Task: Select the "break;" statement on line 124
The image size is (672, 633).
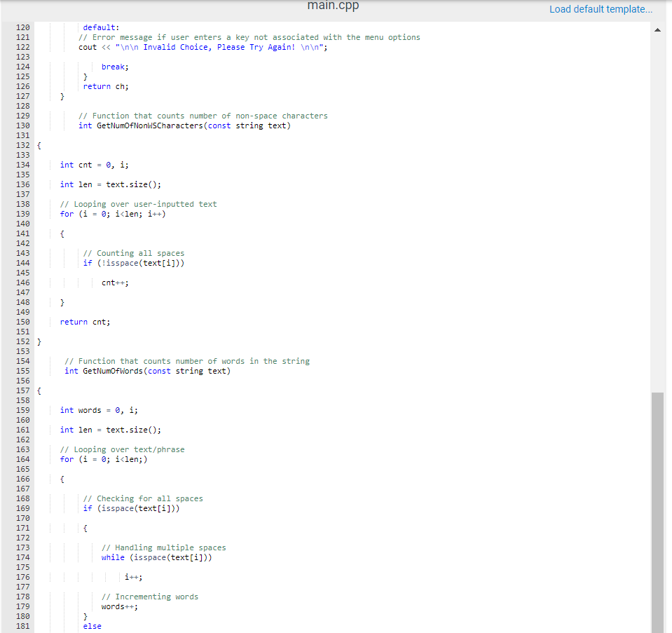Action: pos(114,66)
